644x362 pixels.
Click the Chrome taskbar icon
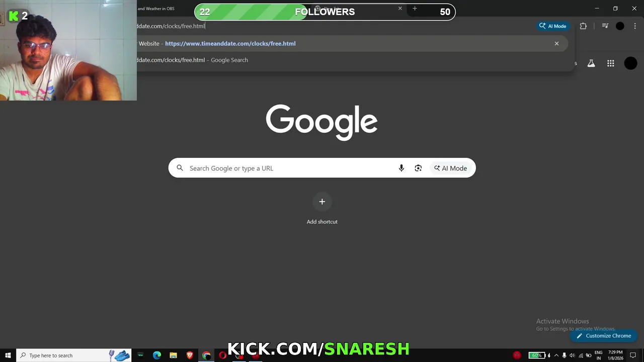point(206,355)
